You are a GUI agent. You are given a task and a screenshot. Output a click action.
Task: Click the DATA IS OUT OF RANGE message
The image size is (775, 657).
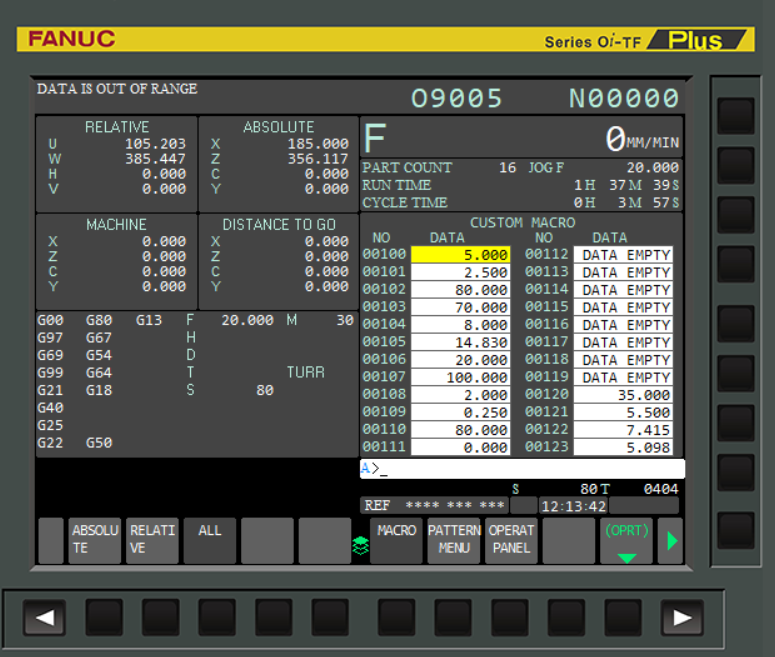click(117, 88)
